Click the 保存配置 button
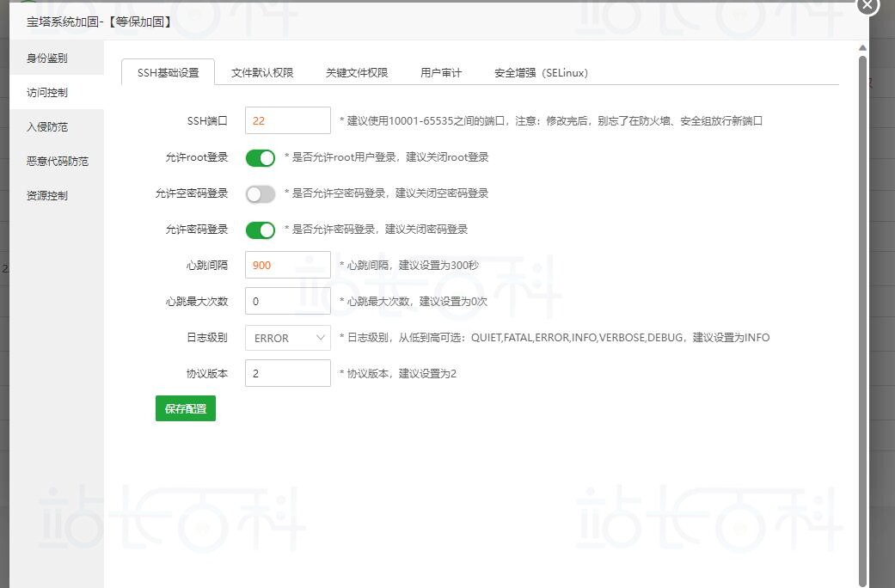This screenshot has width=895, height=588. click(x=185, y=409)
